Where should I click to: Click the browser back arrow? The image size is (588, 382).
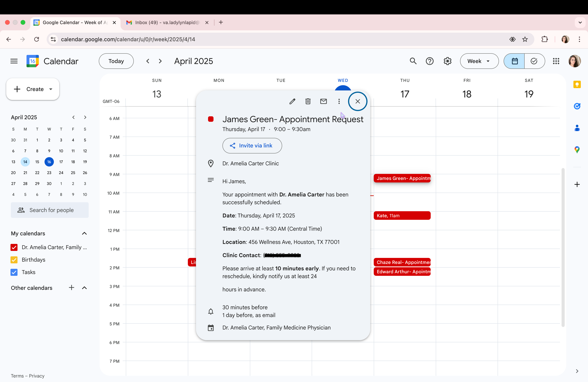click(x=9, y=39)
